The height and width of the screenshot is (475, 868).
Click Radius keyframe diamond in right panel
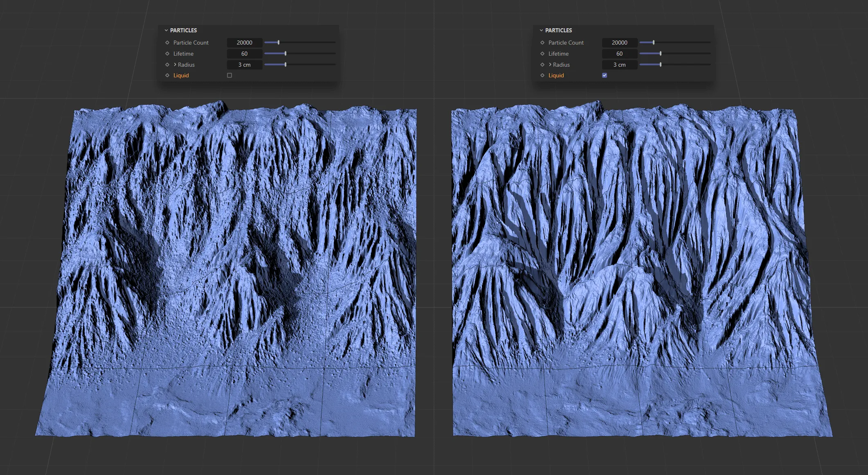[x=542, y=65]
